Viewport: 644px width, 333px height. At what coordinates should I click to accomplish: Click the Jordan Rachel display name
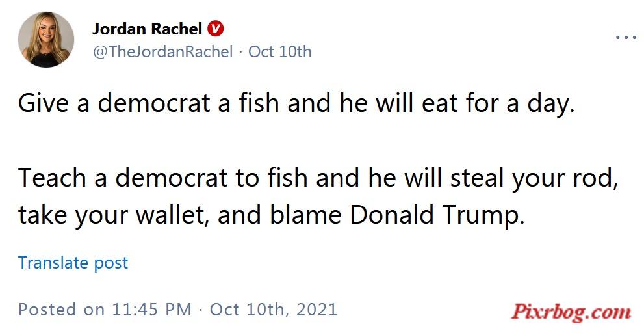(x=148, y=29)
